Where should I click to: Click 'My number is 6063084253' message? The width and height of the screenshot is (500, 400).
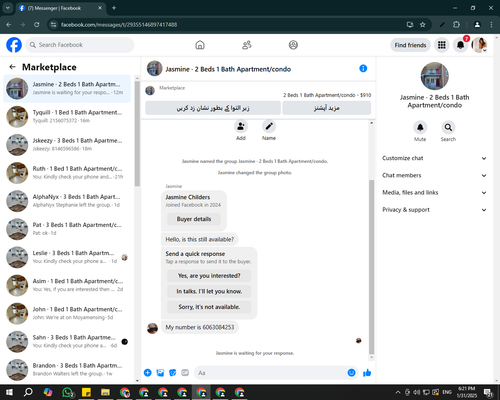pos(200,327)
